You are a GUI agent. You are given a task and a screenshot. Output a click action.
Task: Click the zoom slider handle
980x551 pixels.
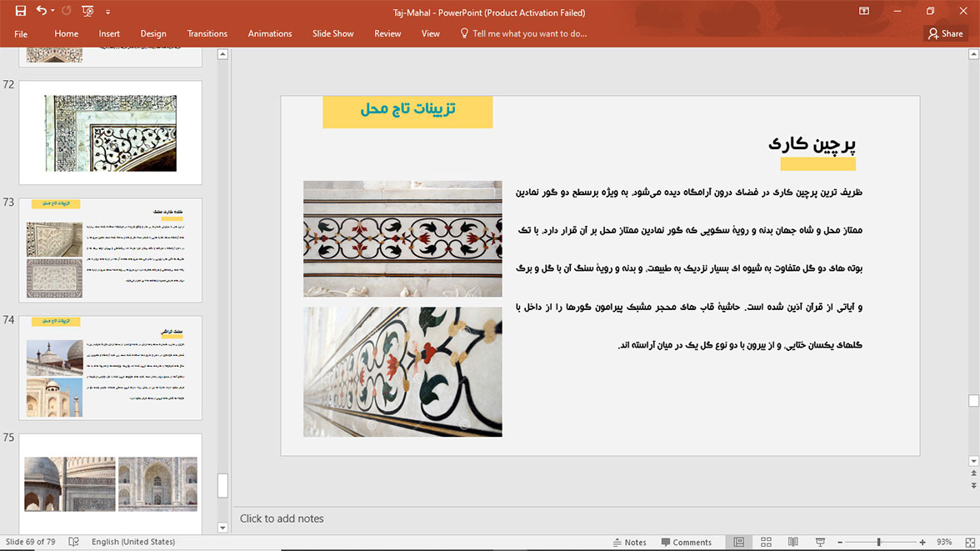pos(878,542)
